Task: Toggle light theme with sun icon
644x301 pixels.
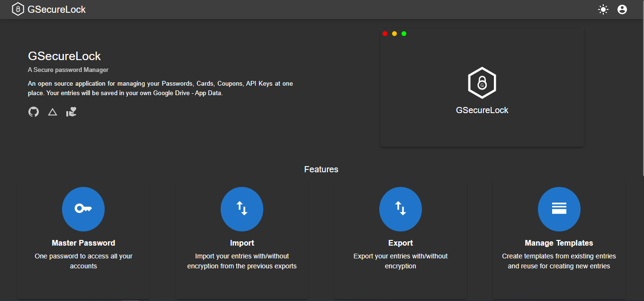Action: (x=603, y=9)
